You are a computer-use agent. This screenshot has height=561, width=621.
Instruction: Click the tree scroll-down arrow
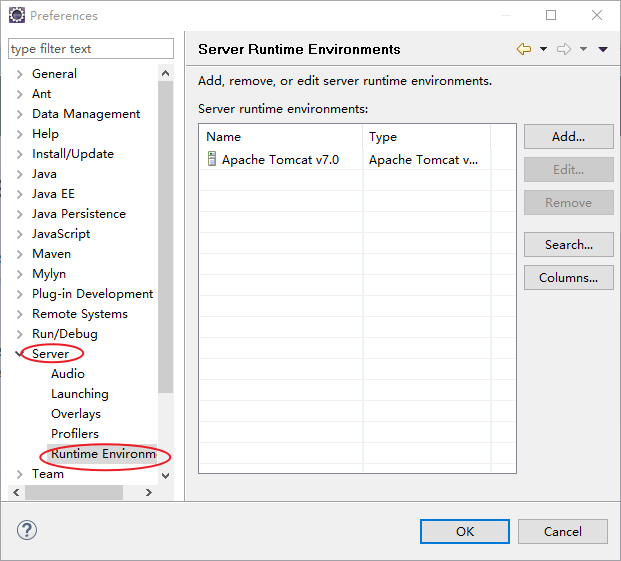pyautogui.click(x=166, y=475)
